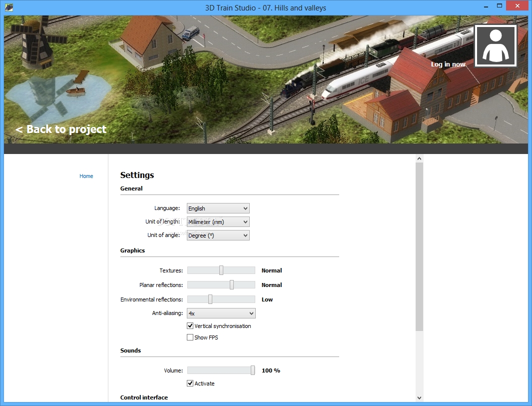Viewport: 532px width, 406px height.
Task: Adjust the Planar reflections slider
Action: (221, 285)
